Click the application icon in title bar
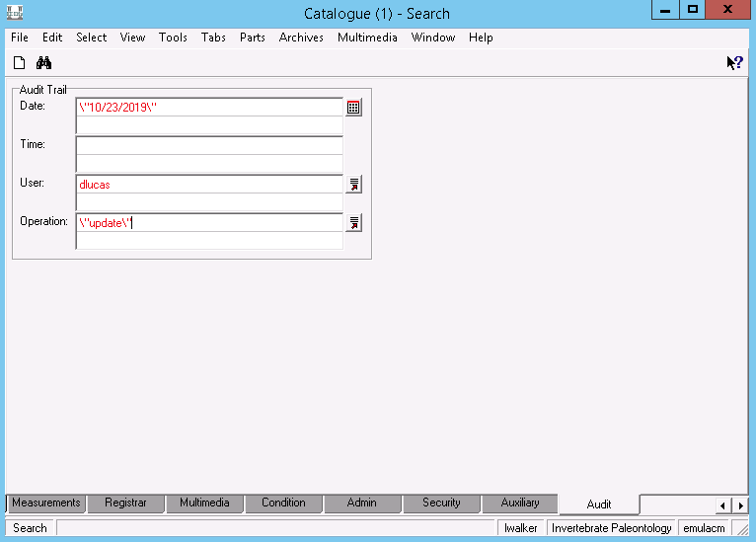The image size is (756, 542). pyautogui.click(x=15, y=13)
